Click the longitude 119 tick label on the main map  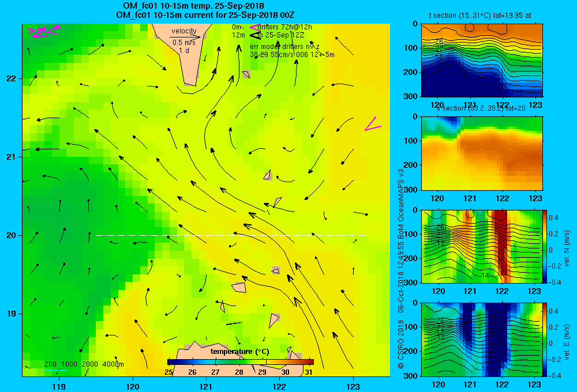pyautogui.click(x=59, y=386)
